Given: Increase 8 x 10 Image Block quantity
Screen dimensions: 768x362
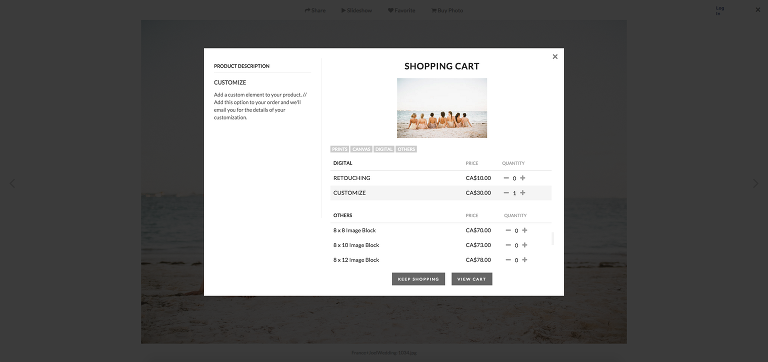Looking at the screenshot, I should point(525,245).
